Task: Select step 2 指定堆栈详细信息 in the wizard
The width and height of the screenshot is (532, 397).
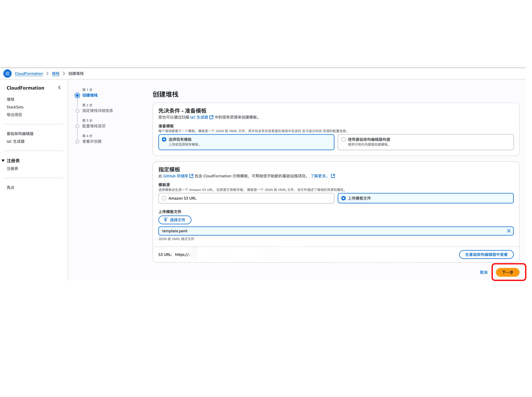Action: pos(97,111)
